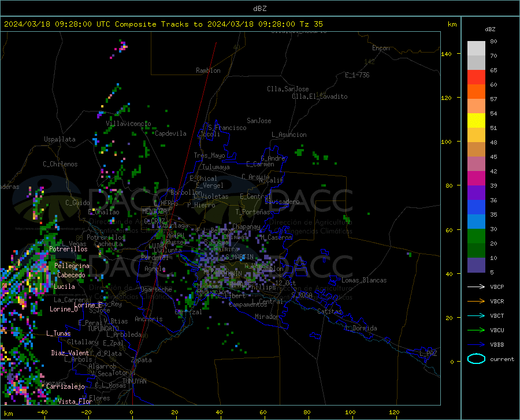Click the orange VBCR arrow icon
This screenshot has height=420, width=520.
(476, 301)
